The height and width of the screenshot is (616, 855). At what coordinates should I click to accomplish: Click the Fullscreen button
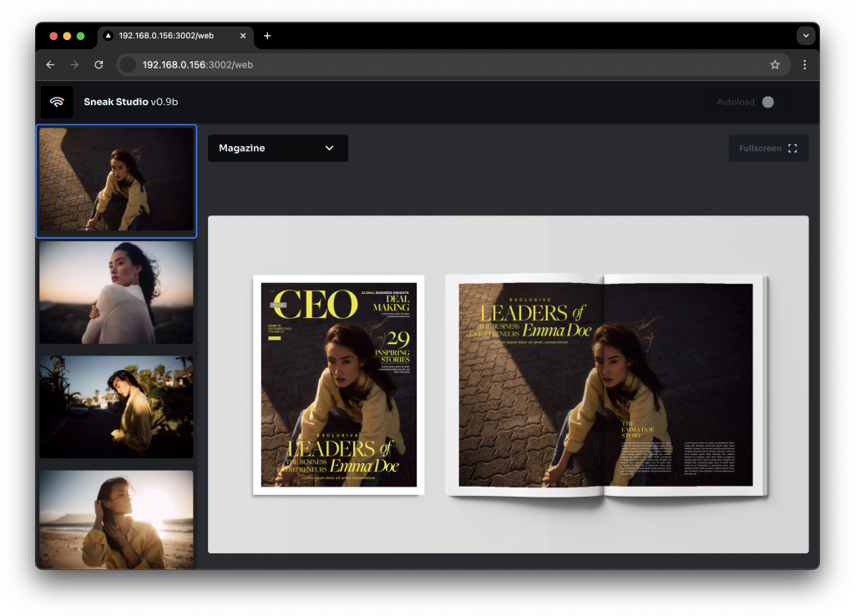[767, 149]
